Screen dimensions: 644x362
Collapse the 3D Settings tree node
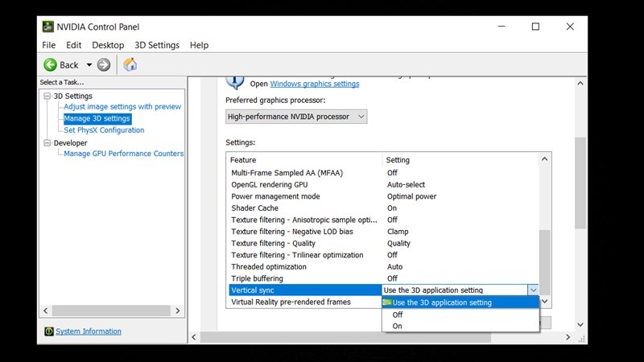(47, 96)
